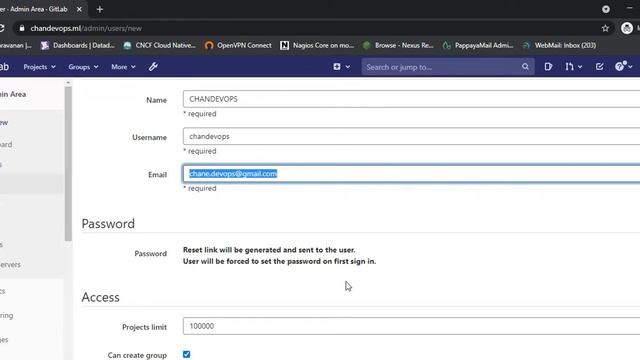Viewport: 640px width, 360px height.
Task: Expand the Projects dropdown menu
Action: coord(39,67)
